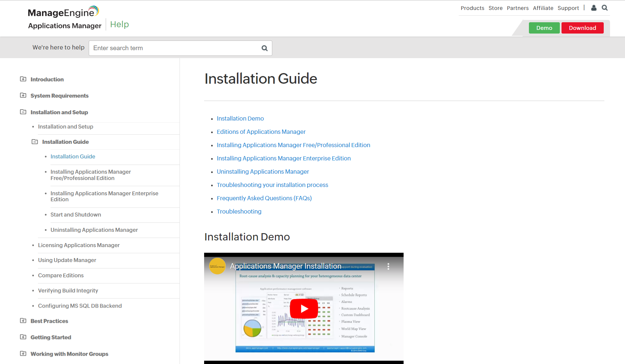
Task: Open Licensing Applications Manager page
Action: pos(79,245)
